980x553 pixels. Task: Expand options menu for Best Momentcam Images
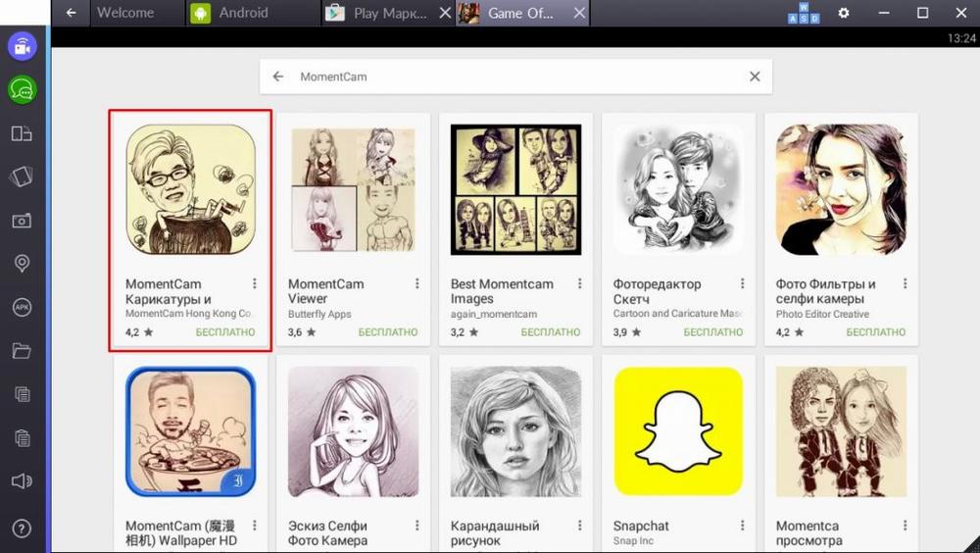(580, 284)
